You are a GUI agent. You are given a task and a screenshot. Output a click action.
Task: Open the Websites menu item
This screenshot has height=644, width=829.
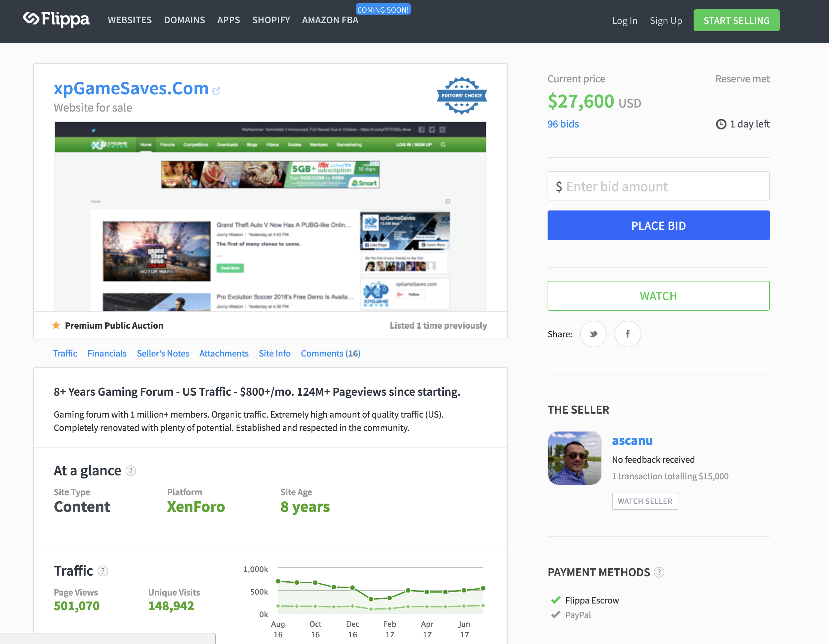click(x=129, y=20)
